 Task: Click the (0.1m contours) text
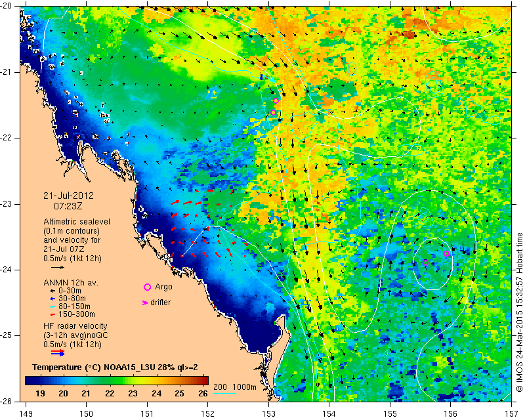(x=72, y=231)
